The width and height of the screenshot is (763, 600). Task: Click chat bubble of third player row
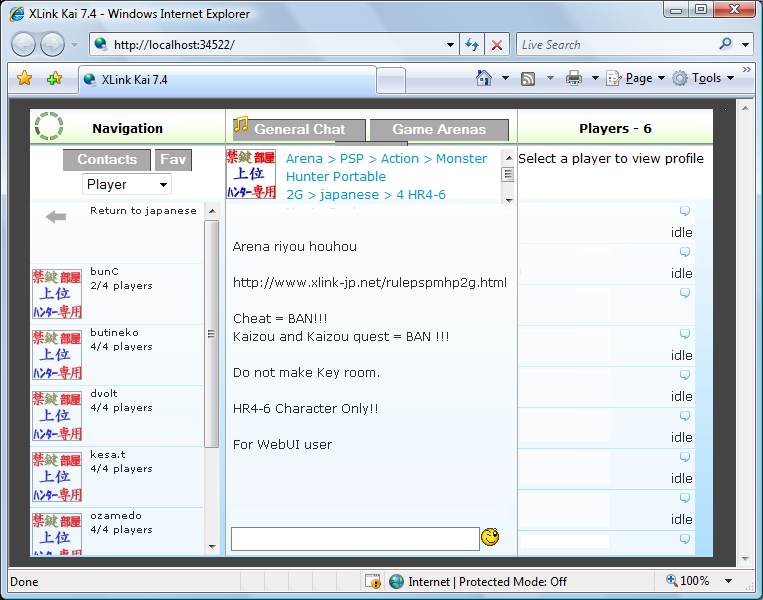[x=685, y=292]
